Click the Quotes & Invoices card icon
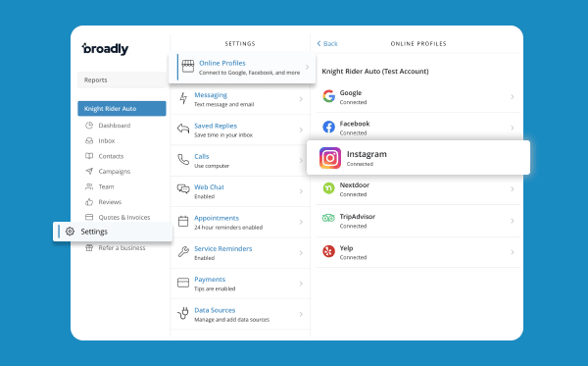 pos(89,217)
